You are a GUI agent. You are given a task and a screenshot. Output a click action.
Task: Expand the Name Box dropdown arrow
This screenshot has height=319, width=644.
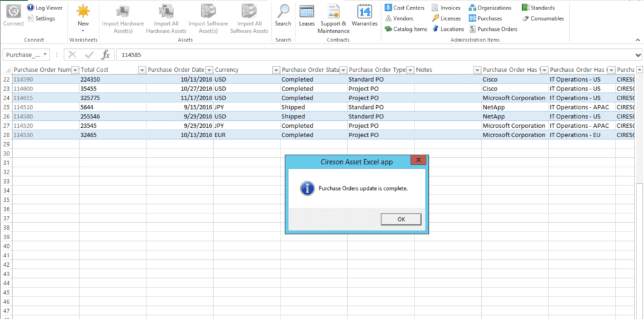46,55
